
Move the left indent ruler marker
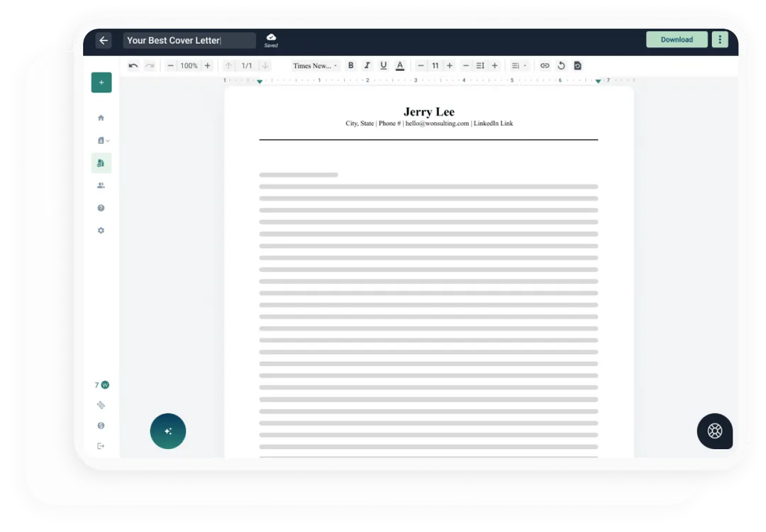coord(260,82)
